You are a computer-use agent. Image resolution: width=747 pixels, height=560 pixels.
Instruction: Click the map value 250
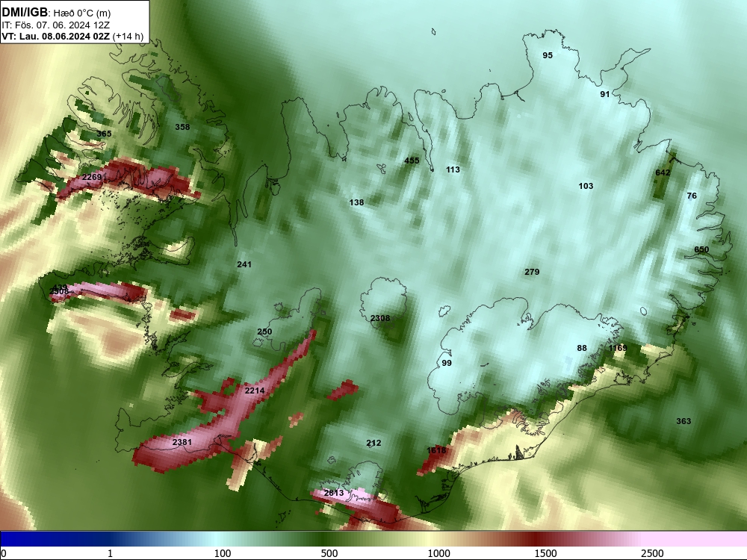click(264, 332)
